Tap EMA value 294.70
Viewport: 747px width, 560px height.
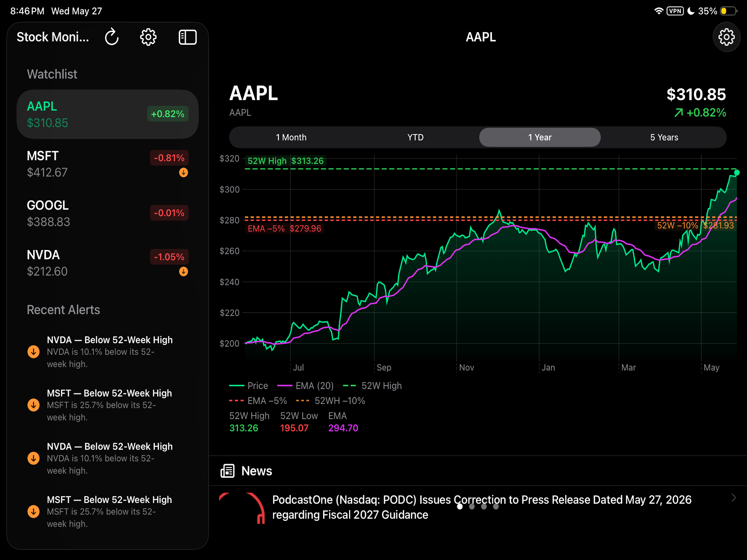(x=343, y=428)
